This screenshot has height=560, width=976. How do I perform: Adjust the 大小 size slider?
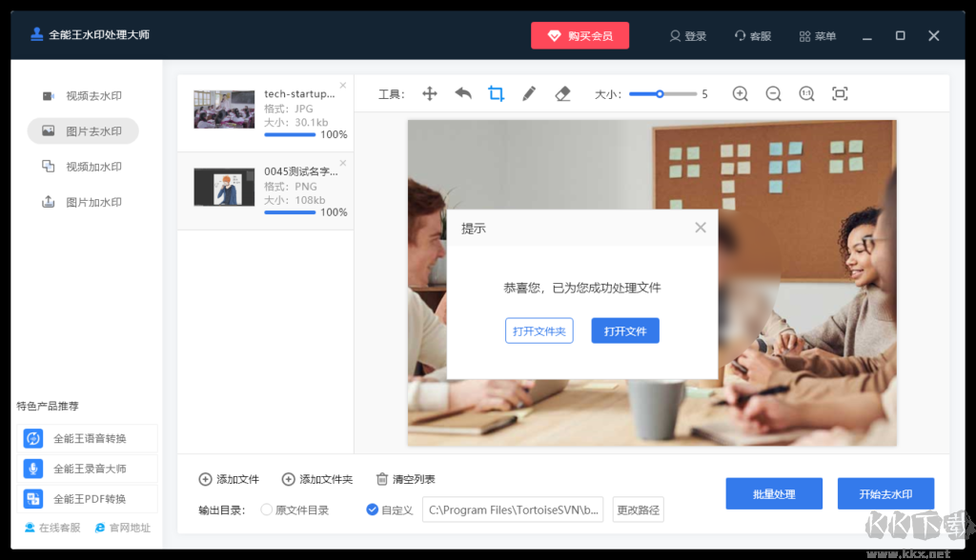660,93
